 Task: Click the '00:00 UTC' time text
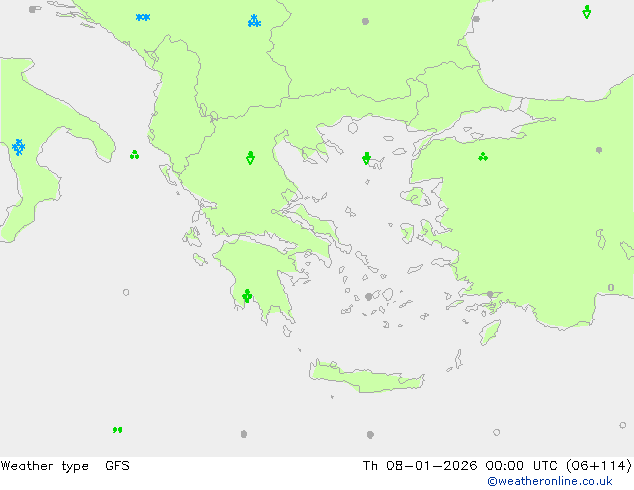[522, 466]
